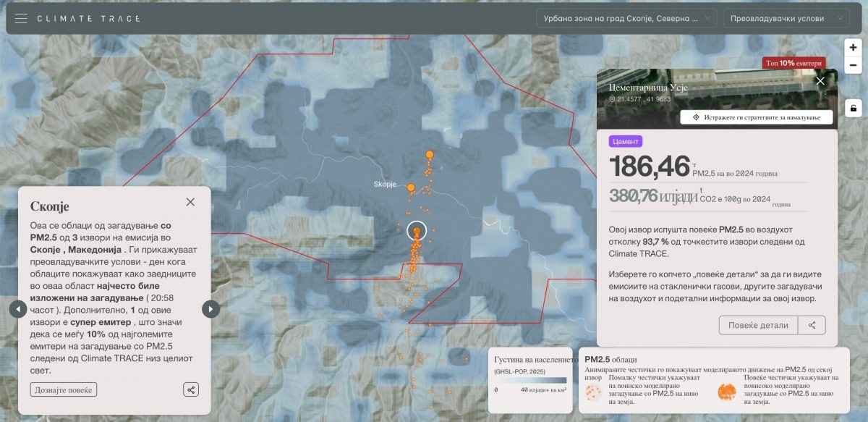This screenshot has height=422, width=868.
Task: Select the Цемент sector tag
Action: [626, 142]
